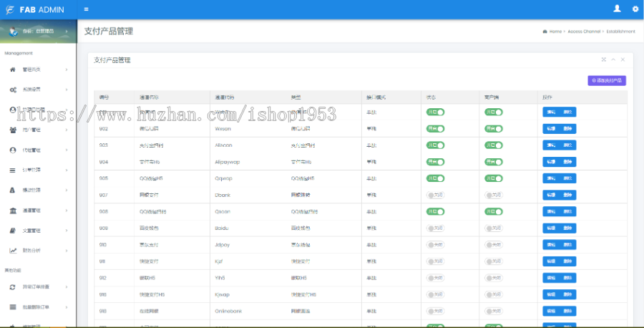This screenshot has height=328, width=644.
Task: Click the gears icon for 系统设置
Action: [13, 90]
